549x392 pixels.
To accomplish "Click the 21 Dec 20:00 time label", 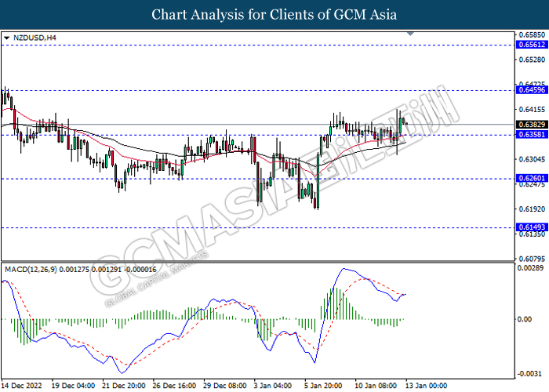I will click(x=124, y=386).
